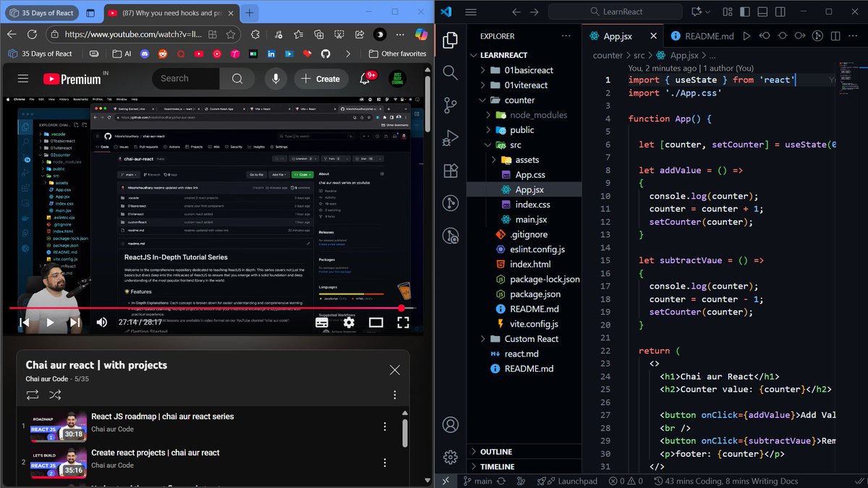Switch to the README.md editor tab
This screenshot has width=868, height=488.
point(702,35)
